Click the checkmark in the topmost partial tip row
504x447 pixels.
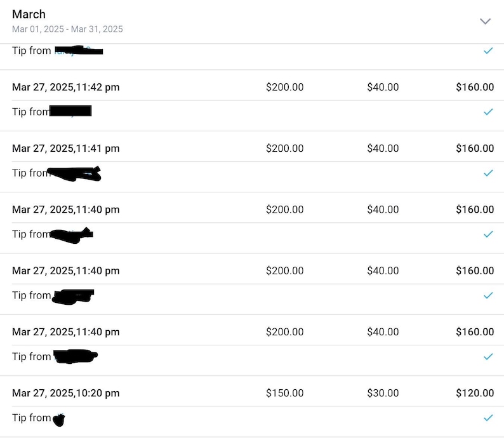click(488, 51)
